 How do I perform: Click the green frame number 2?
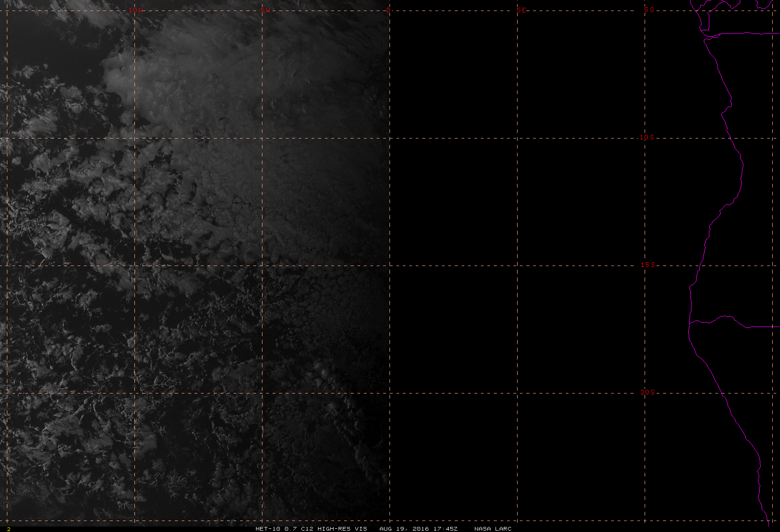tap(8, 529)
